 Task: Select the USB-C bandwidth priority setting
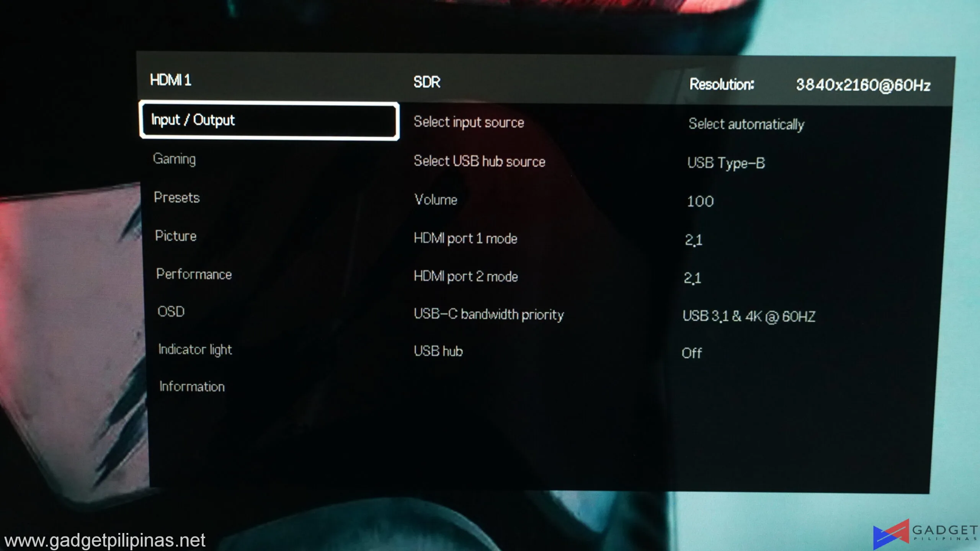click(x=489, y=314)
